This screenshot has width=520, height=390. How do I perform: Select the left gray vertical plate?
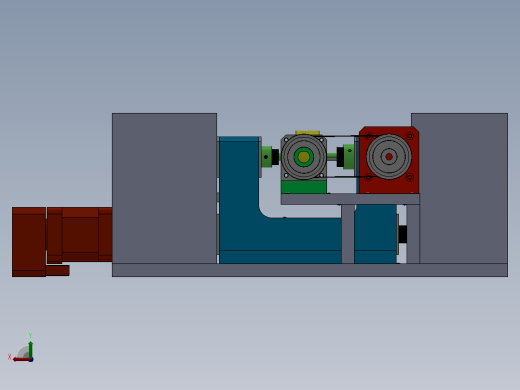coord(164,188)
